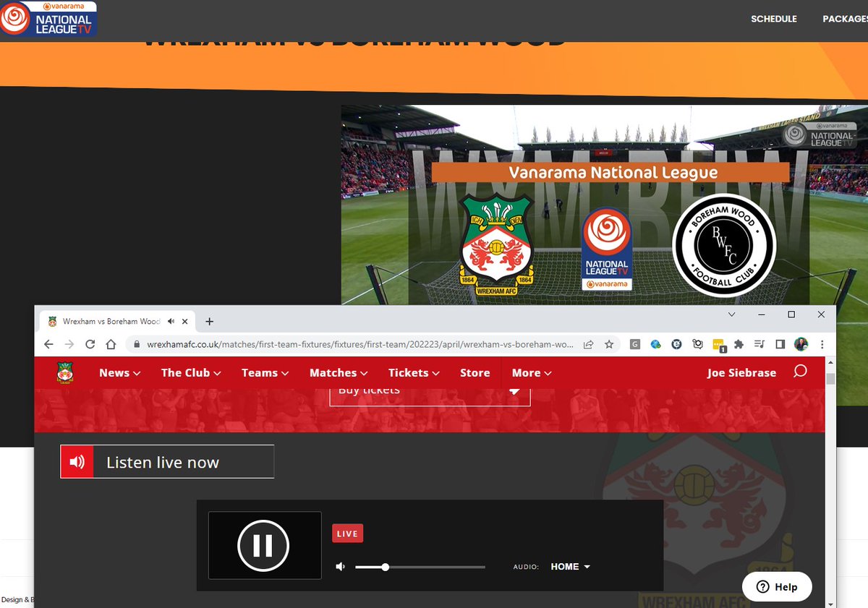This screenshot has width=868, height=608.
Task: Open the media control playlist icon
Action: point(759,345)
